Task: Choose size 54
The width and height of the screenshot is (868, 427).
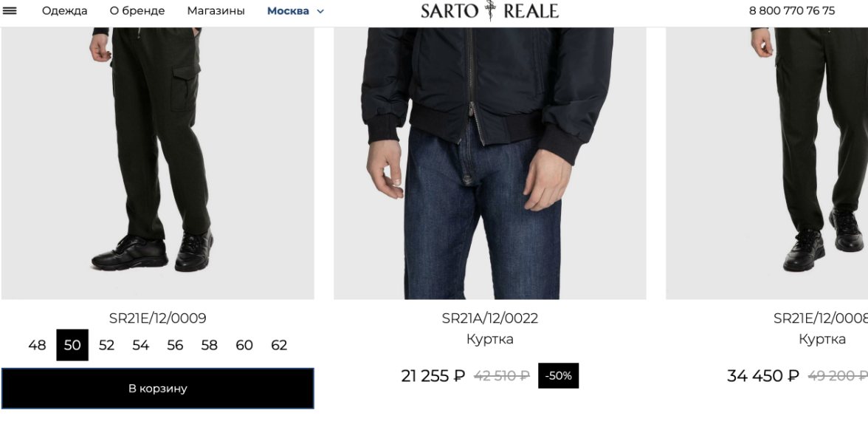Action: [140, 345]
